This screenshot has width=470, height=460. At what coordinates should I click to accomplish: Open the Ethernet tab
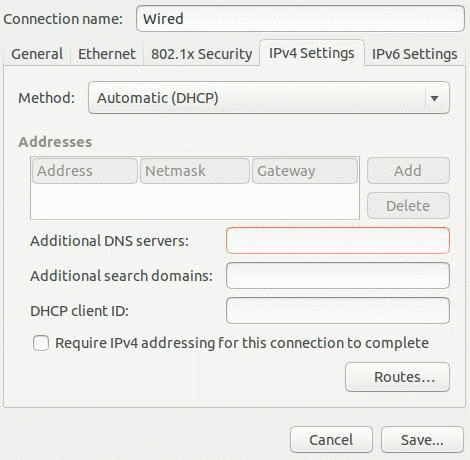click(107, 54)
